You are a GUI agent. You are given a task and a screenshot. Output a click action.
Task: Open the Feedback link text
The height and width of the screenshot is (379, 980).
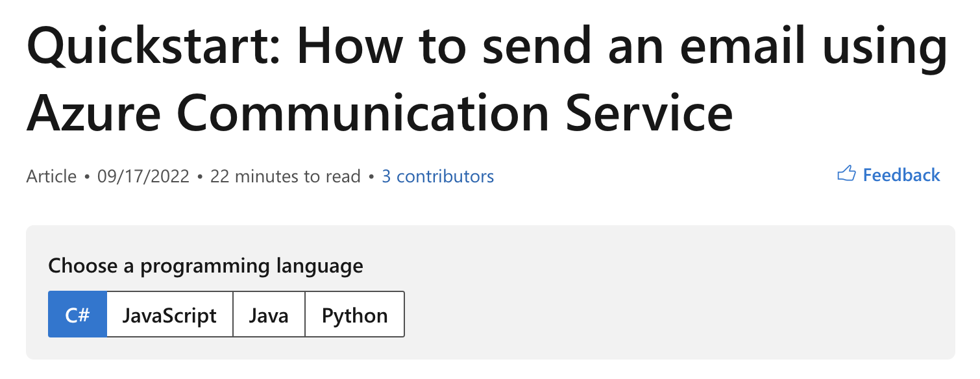tap(901, 175)
